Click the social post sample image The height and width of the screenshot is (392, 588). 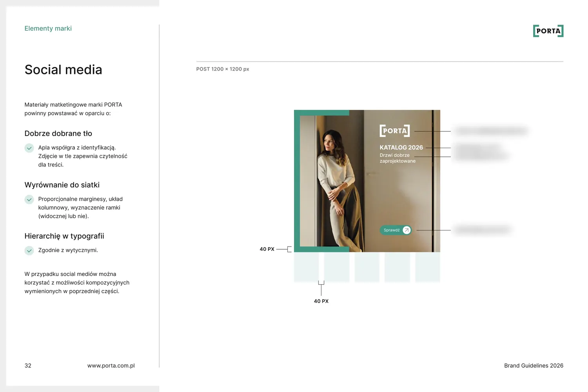pyautogui.click(x=367, y=181)
